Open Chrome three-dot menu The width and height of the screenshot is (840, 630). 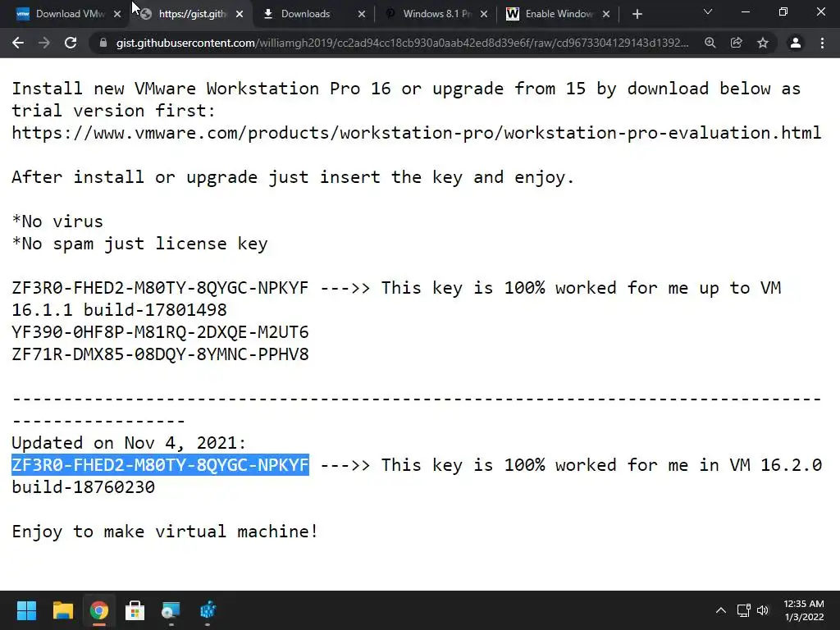[822, 43]
